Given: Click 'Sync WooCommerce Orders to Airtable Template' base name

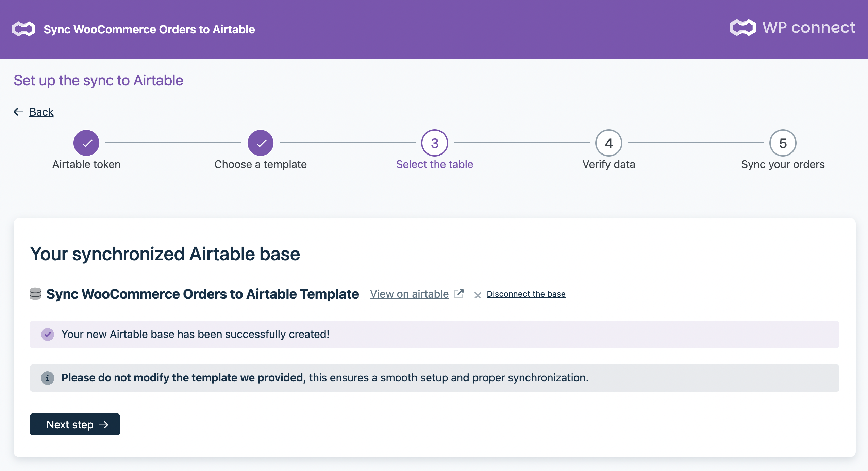Looking at the screenshot, I should coord(203,294).
